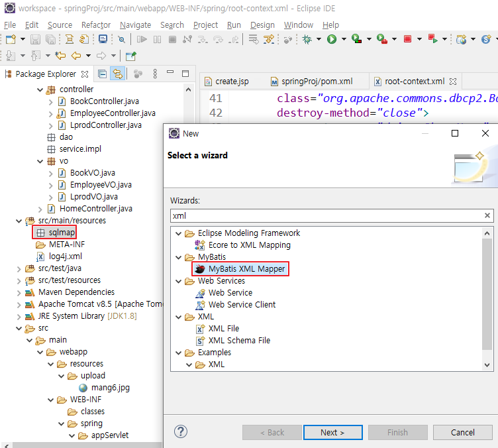Click the Save toolbar icon
Screen dimensions: 498x448
pos(35,39)
